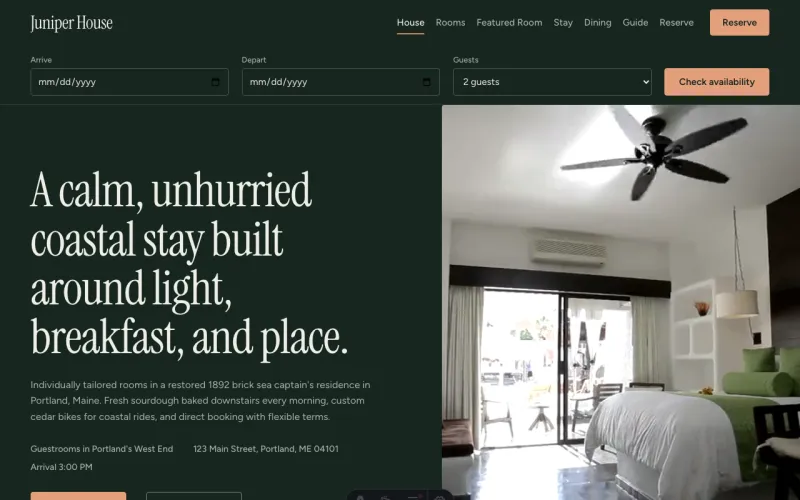This screenshot has height=500, width=800.
Task: Click the Reserve text link beside Guide
Action: (x=677, y=22)
